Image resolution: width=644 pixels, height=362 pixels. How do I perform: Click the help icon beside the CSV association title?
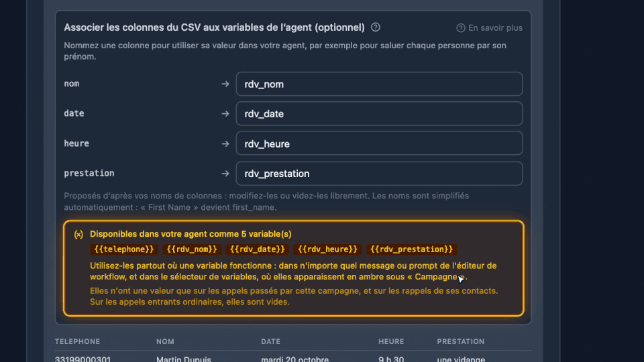point(376,27)
